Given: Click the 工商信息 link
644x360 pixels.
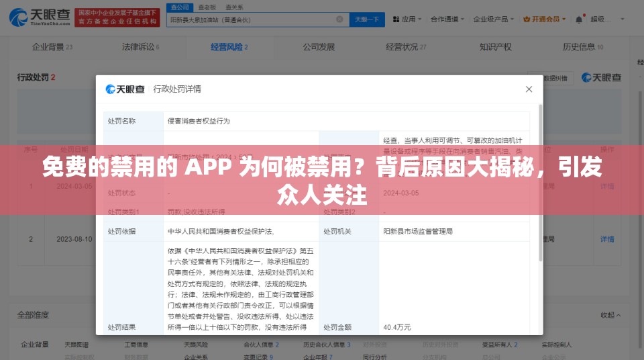Looking at the screenshot, I should 136,345.
